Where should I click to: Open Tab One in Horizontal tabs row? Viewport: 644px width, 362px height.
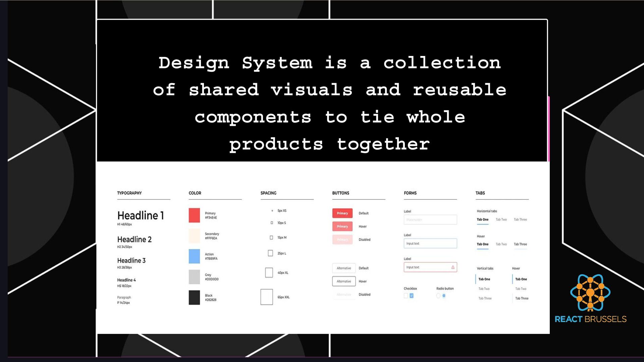pos(483,220)
